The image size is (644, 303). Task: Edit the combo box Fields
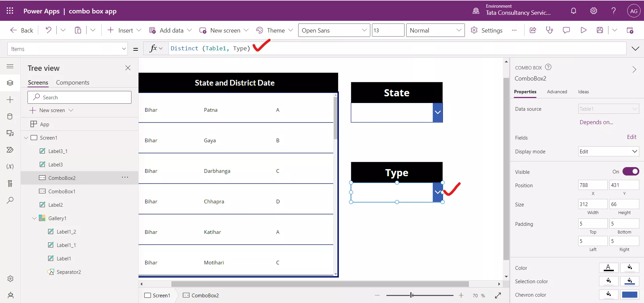632,137
